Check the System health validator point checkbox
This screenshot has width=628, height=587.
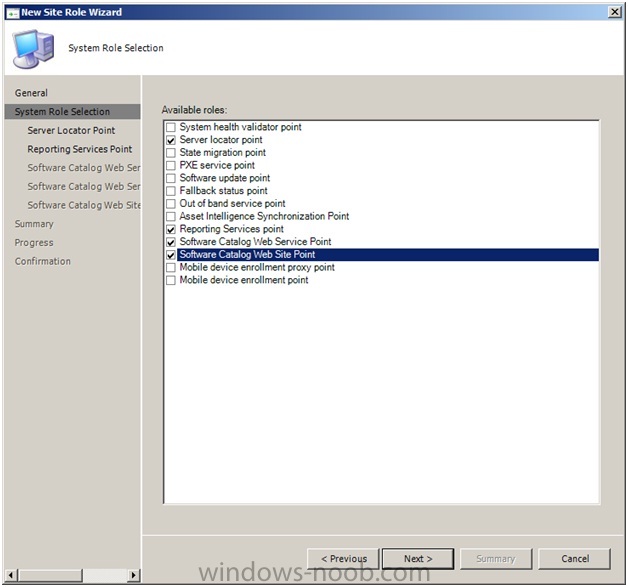click(x=171, y=127)
